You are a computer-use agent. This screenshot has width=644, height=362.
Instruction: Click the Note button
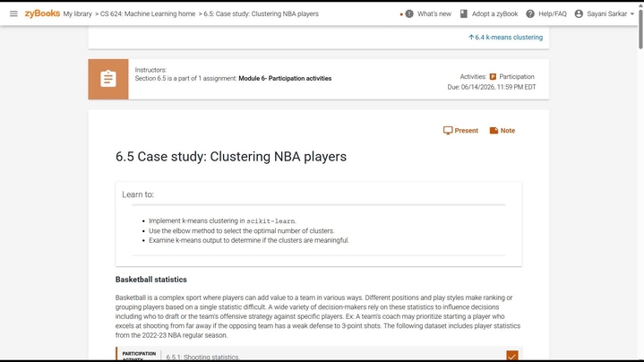click(502, 131)
